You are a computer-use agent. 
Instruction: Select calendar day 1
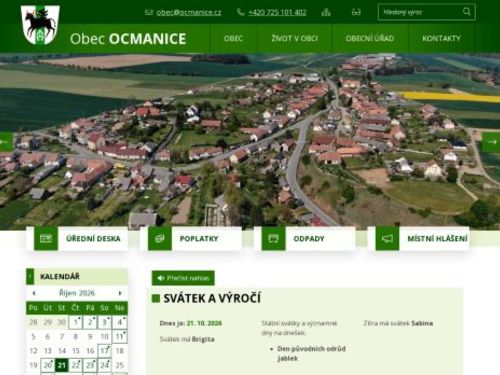coord(76,322)
